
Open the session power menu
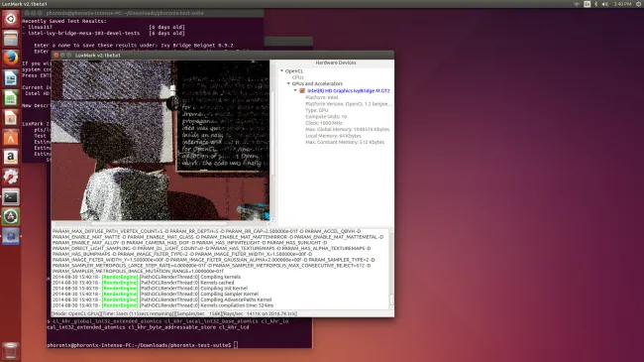tap(639, 4)
